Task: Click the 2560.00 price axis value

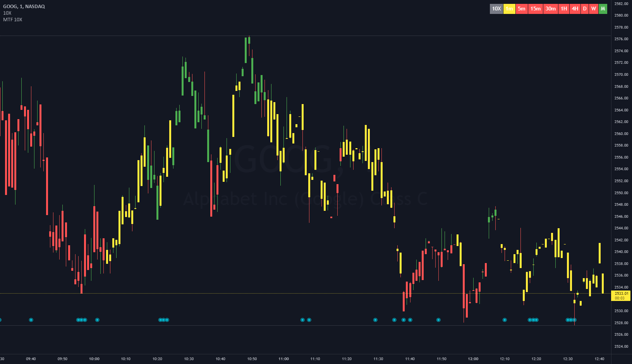Action: coord(622,133)
